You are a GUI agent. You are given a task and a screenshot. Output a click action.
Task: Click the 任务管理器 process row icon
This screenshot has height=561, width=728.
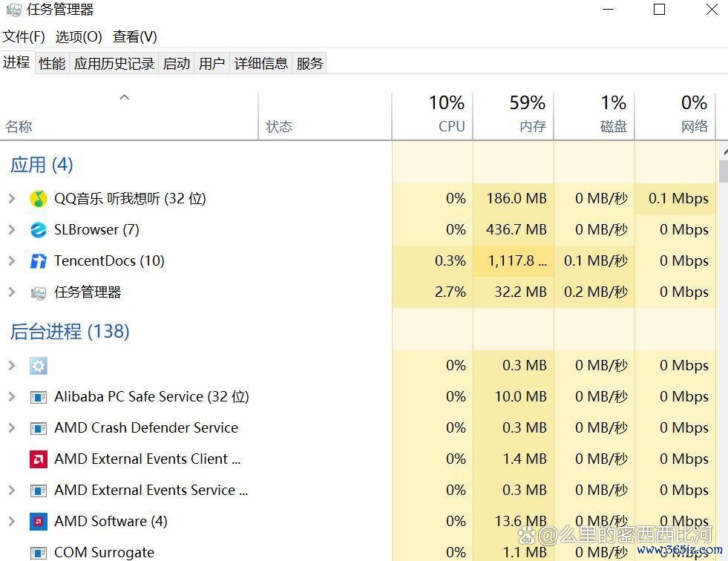39,292
